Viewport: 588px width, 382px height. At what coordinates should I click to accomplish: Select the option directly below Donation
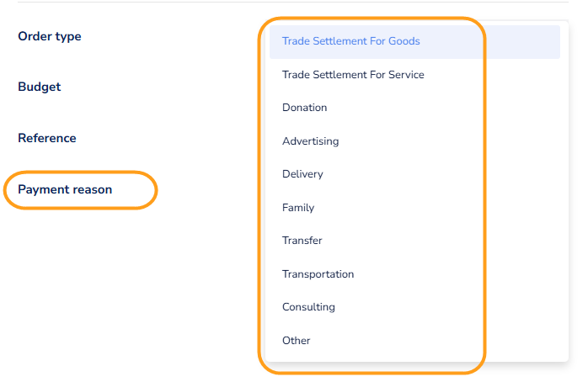tap(311, 141)
